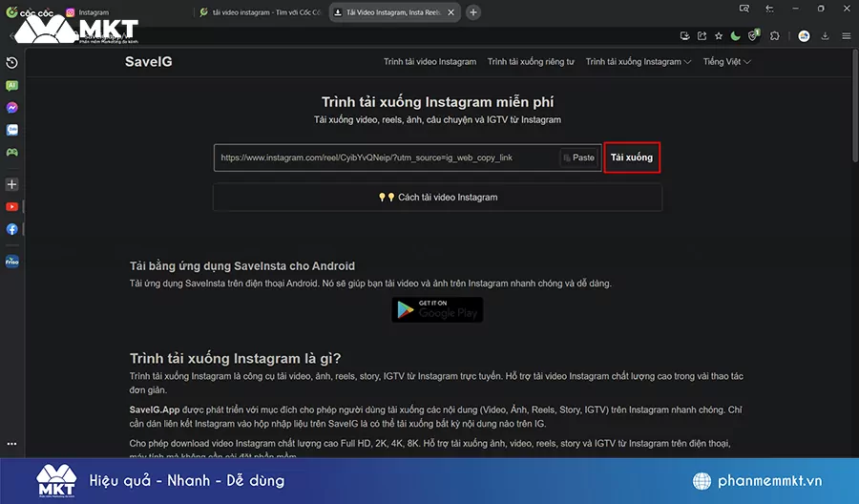Open the extensions puzzle icon
This screenshot has width=859, height=504.
[x=775, y=36]
